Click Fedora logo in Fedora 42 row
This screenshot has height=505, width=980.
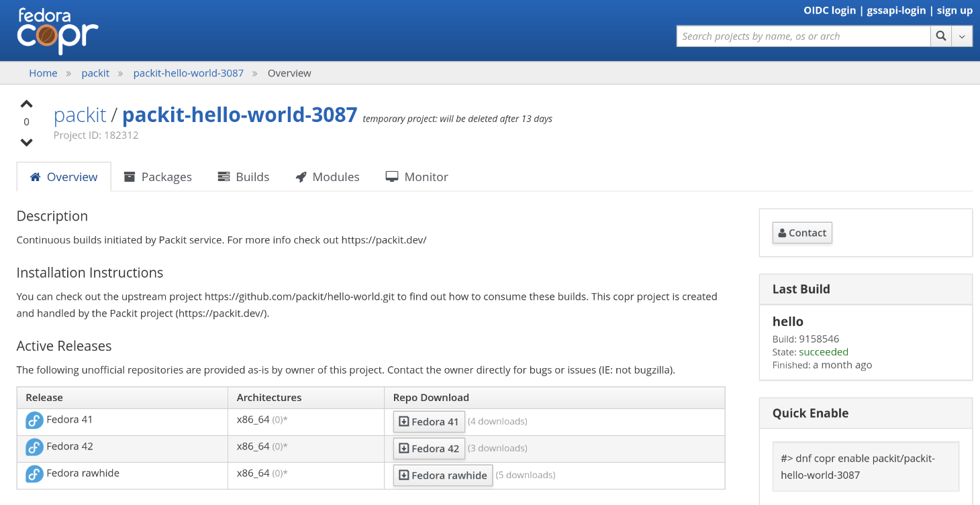(x=34, y=447)
